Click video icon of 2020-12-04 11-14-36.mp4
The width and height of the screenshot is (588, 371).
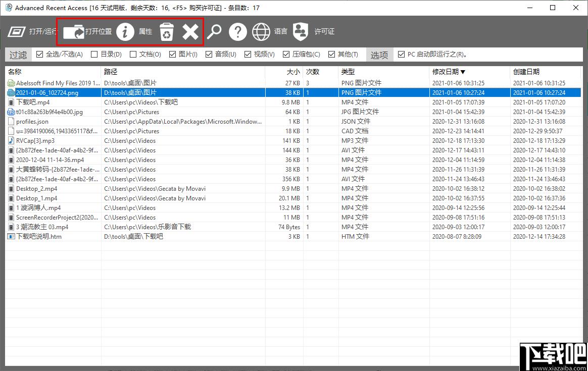click(x=11, y=160)
